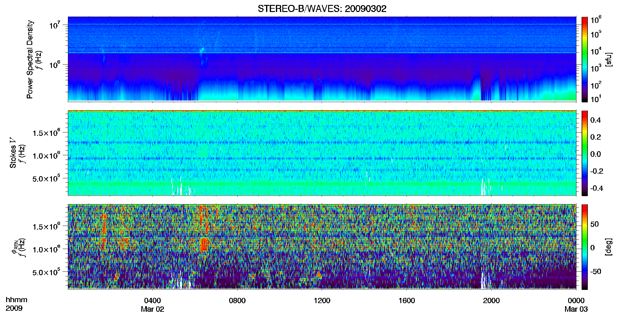Click the 1600 time tick label

[407, 300]
